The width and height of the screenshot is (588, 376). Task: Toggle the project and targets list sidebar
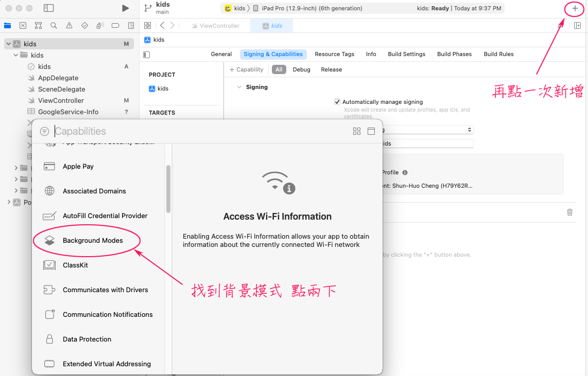tap(147, 55)
